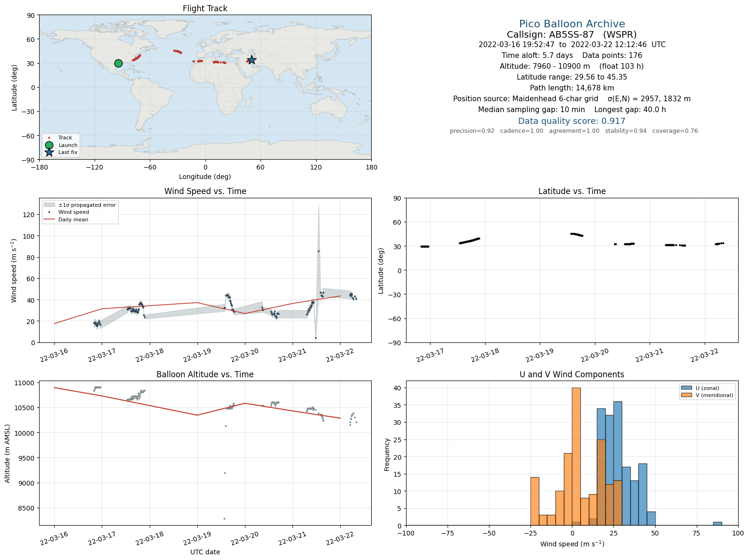The image size is (749, 560).
Task: Click the green Launch marker on the map
Action: pyautogui.click(x=118, y=63)
